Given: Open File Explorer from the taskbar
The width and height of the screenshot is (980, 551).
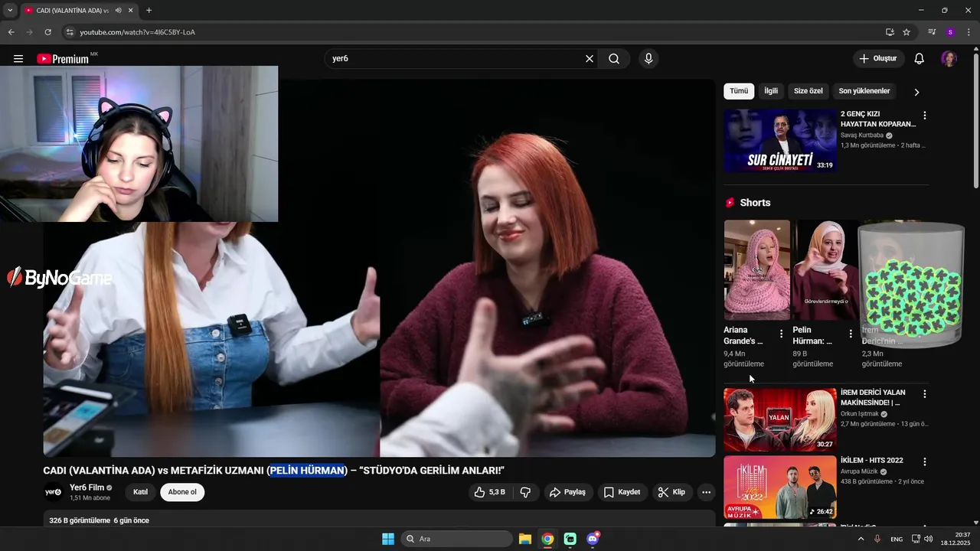Looking at the screenshot, I should [525, 539].
